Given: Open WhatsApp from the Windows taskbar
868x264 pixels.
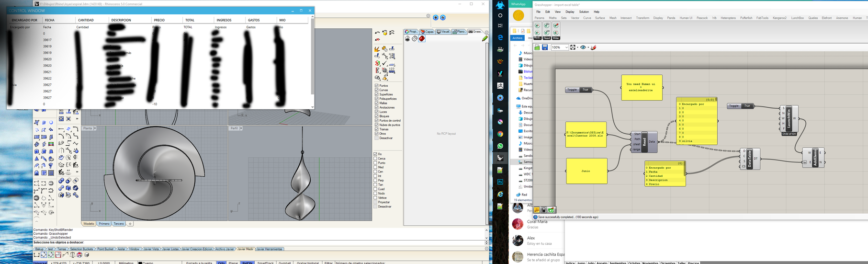Looking at the screenshot, I should pos(500,146).
